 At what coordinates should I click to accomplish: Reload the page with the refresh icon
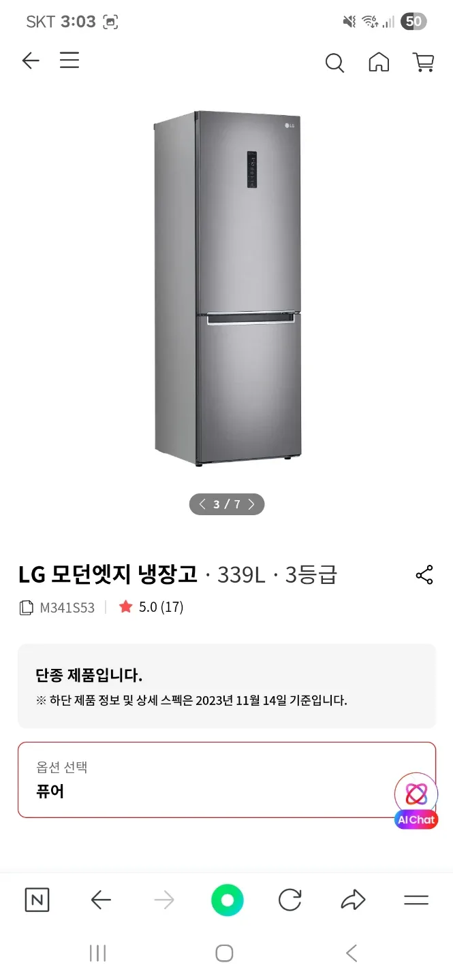pos(290,900)
